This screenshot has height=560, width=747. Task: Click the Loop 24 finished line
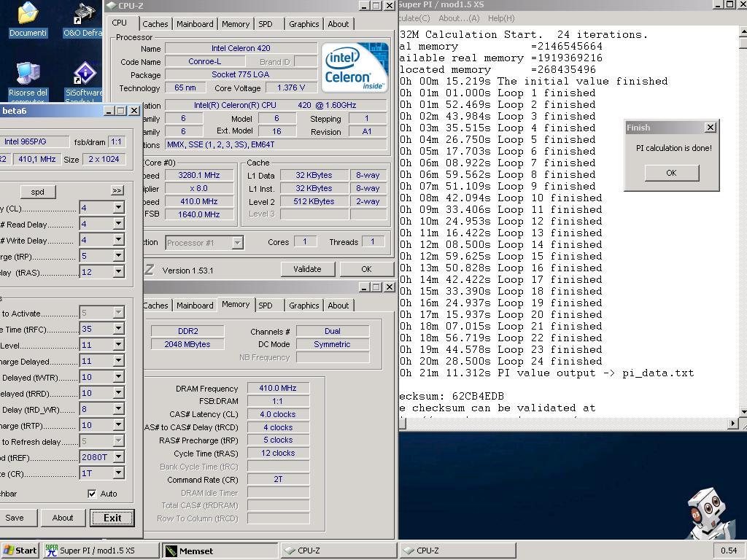pyautogui.click(x=500, y=362)
